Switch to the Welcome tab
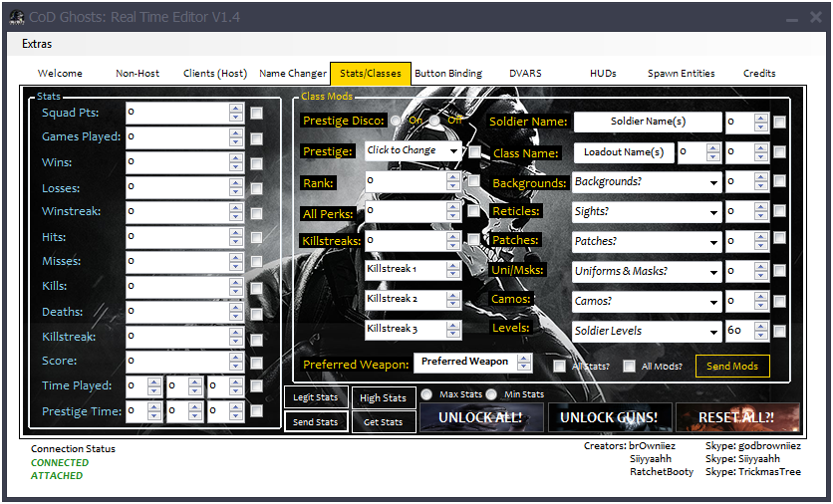The image size is (833, 504). pyautogui.click(x=60, y=74)
